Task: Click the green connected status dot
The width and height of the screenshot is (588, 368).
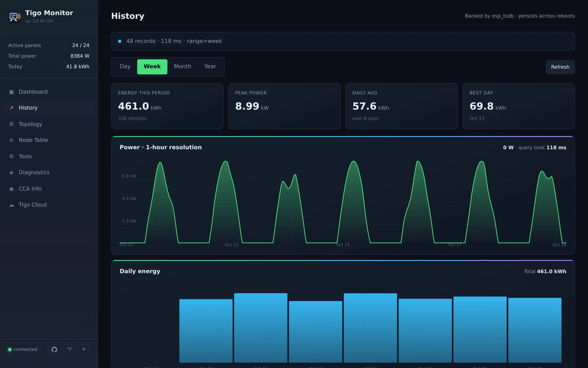Action: pyautogui.click(x=10, y=350)
